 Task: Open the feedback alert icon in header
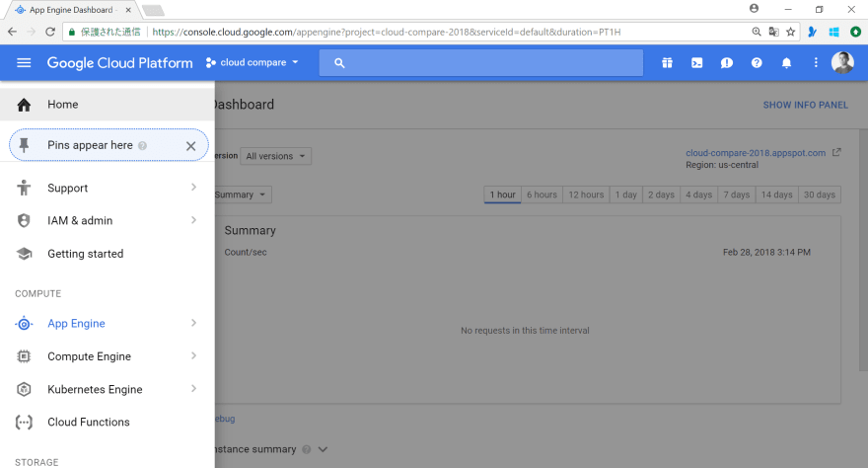727,62
